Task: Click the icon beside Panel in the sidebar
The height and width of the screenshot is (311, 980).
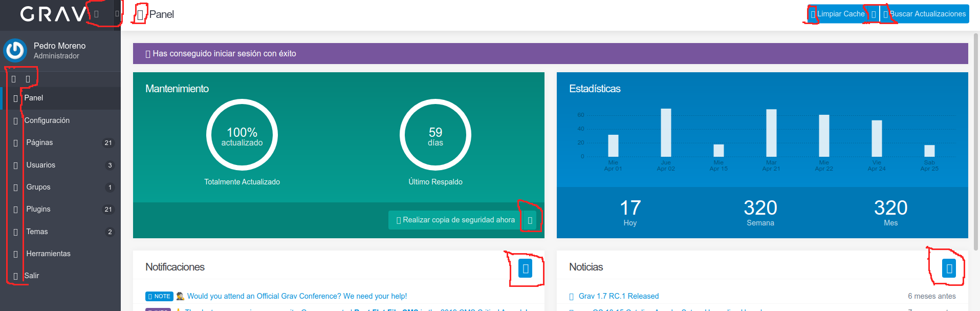Action: 15,98
